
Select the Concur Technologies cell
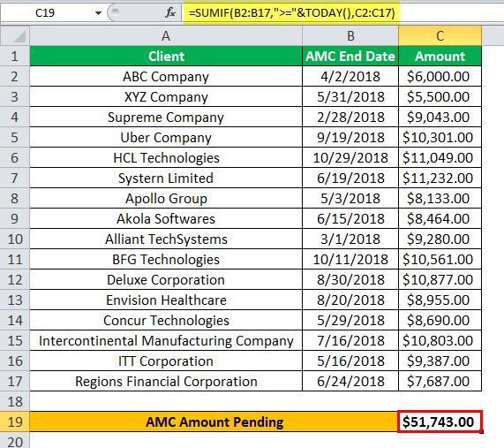pos(166,320)
